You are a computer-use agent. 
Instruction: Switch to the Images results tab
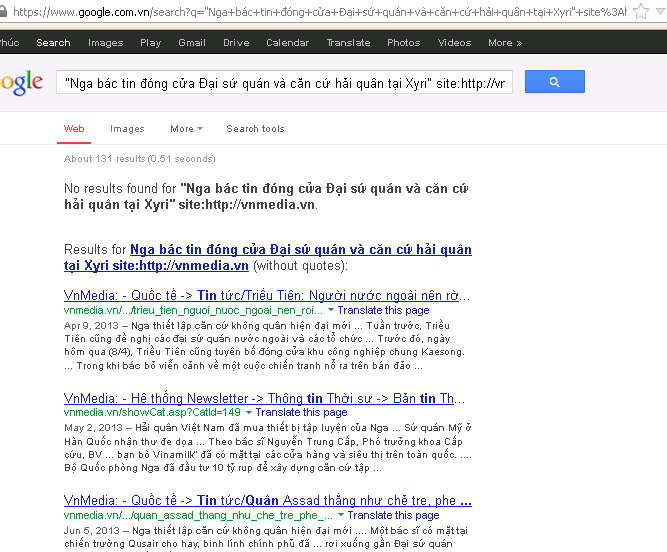point(127,128)
